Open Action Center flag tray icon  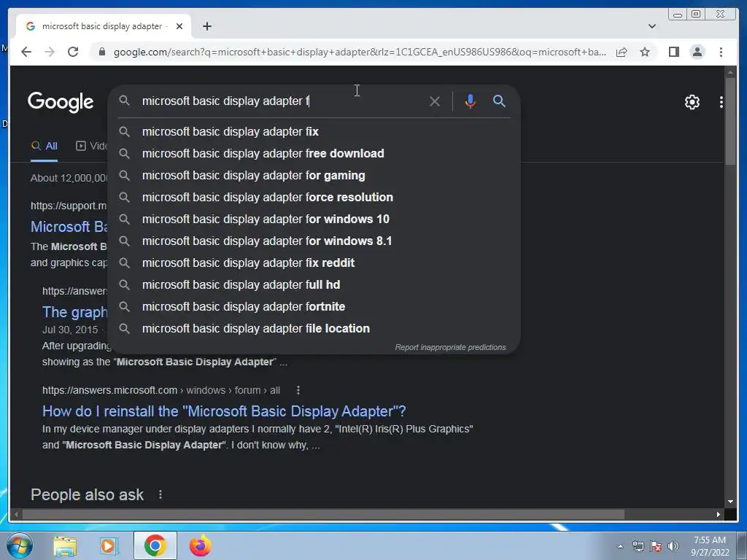[656, 546]
